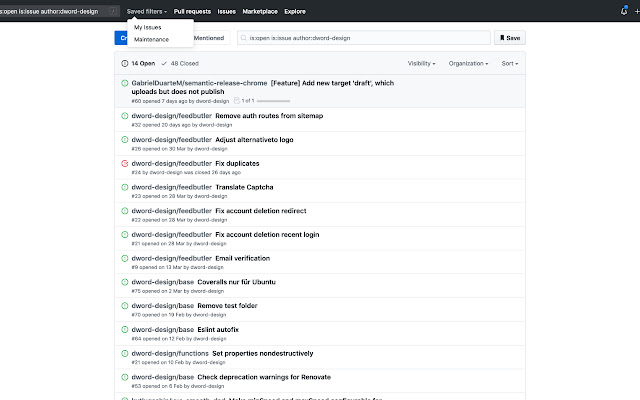Click the search magnifier icon in filter box
This screenshot has width=640, height=400.
coord(243,38)
